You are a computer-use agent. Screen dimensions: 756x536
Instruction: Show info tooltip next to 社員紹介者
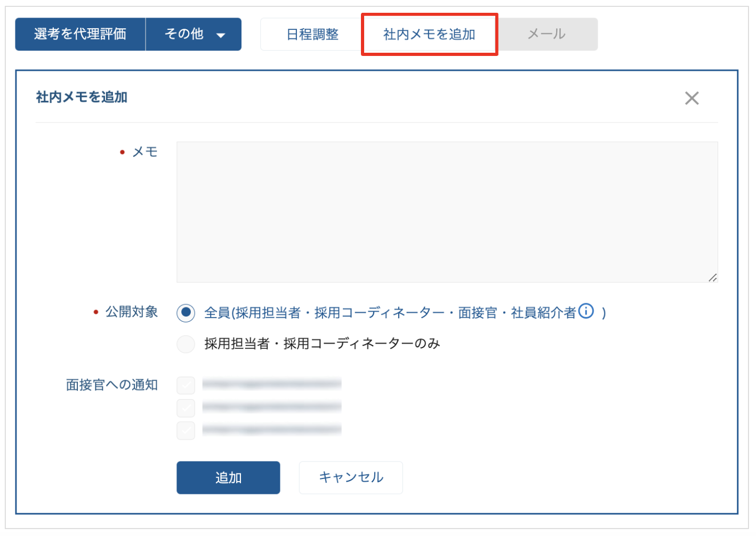click(x=586, y=311)
